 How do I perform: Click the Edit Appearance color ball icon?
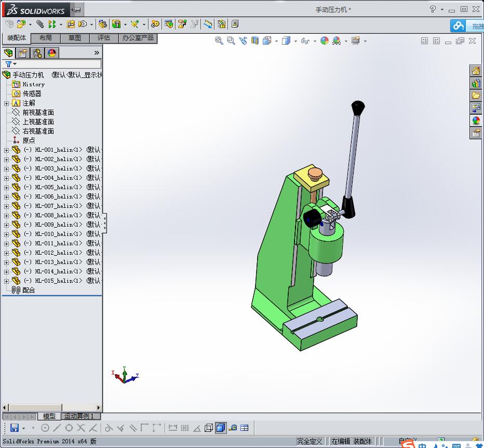click(x=325, y=41)
